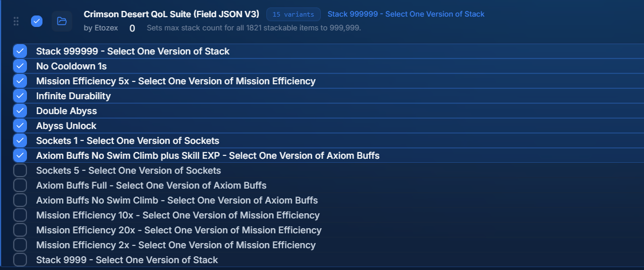Viewport: 644px width, 270px height.
Task: Uncheck No Cooldown 1s option
Action: pyautogui.click(x=20, y=66)
